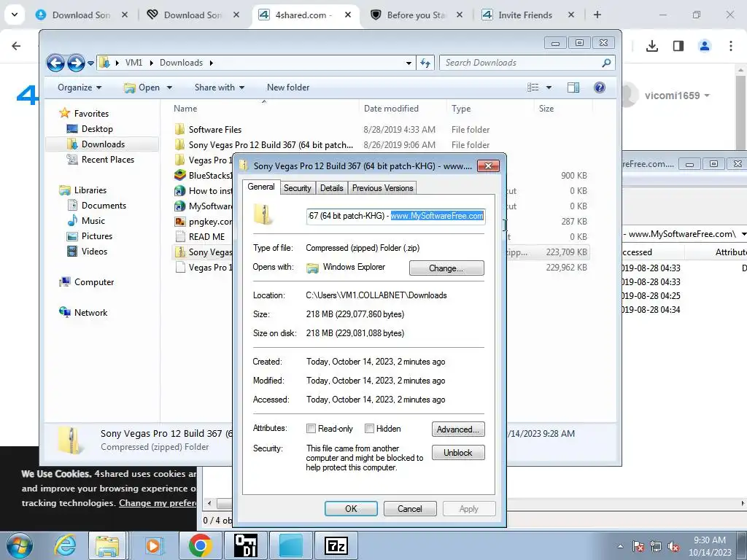Viewport: 747px width, 560px height.
Task: Click the muted volume tray icon
Action: (673, 546)
